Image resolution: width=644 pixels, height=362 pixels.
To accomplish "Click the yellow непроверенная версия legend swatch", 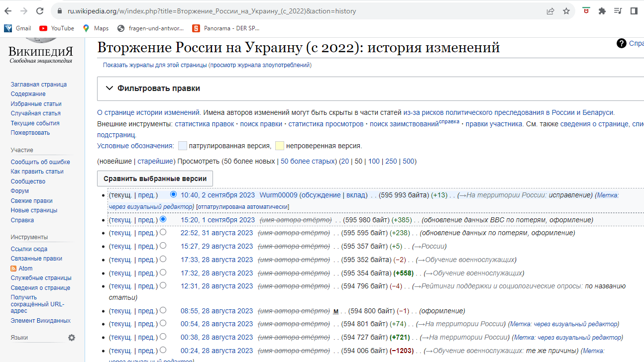I will coord(280,146).
